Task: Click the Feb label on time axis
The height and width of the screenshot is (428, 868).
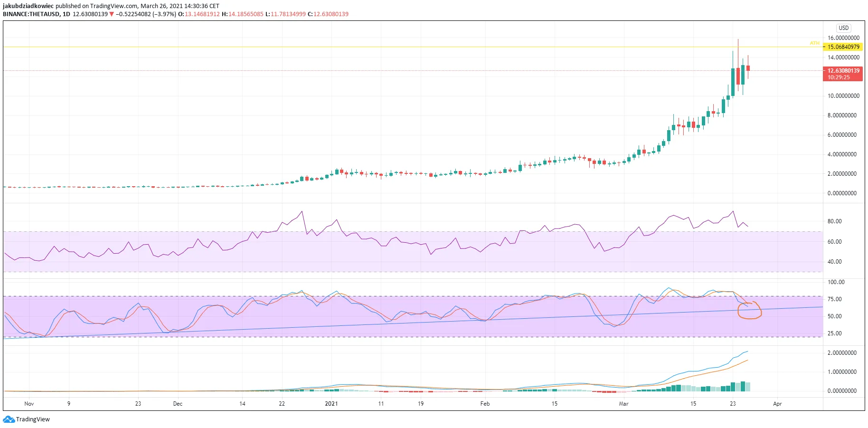Action: pyautogui.click(x=485, y=404)
